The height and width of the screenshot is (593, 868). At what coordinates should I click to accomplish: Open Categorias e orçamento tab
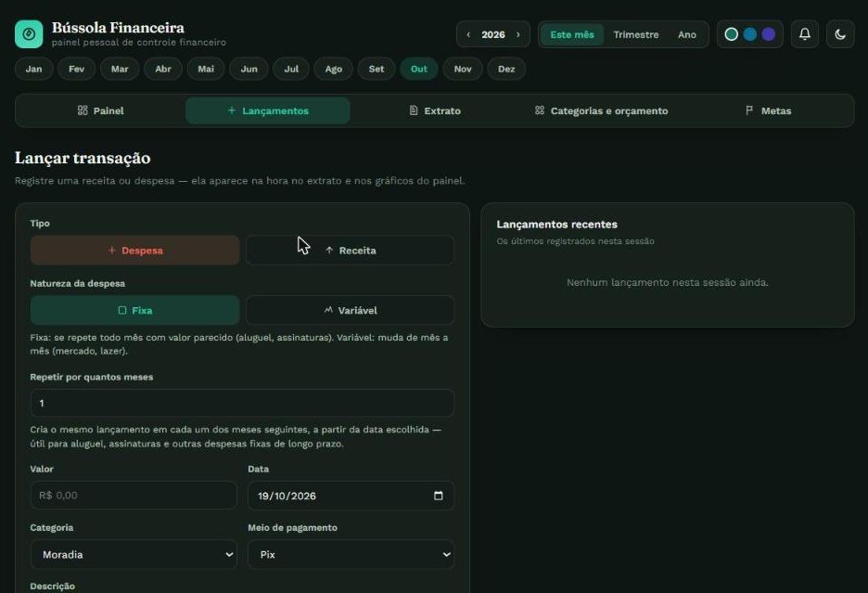coord(601,110)
